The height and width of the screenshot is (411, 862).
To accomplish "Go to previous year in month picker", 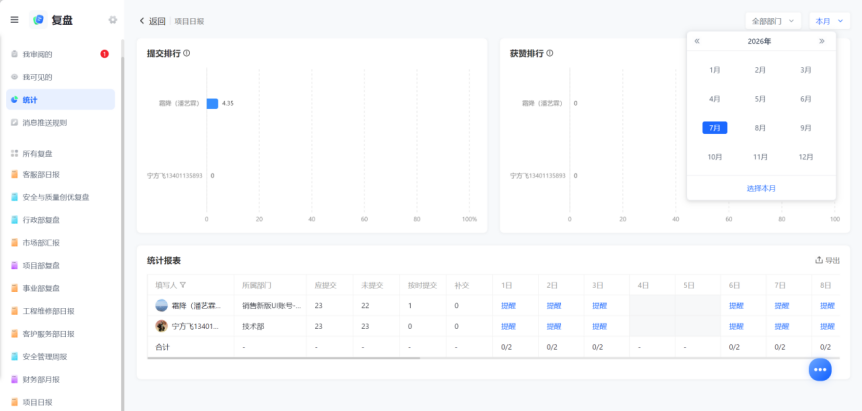I will coord(697,41).
